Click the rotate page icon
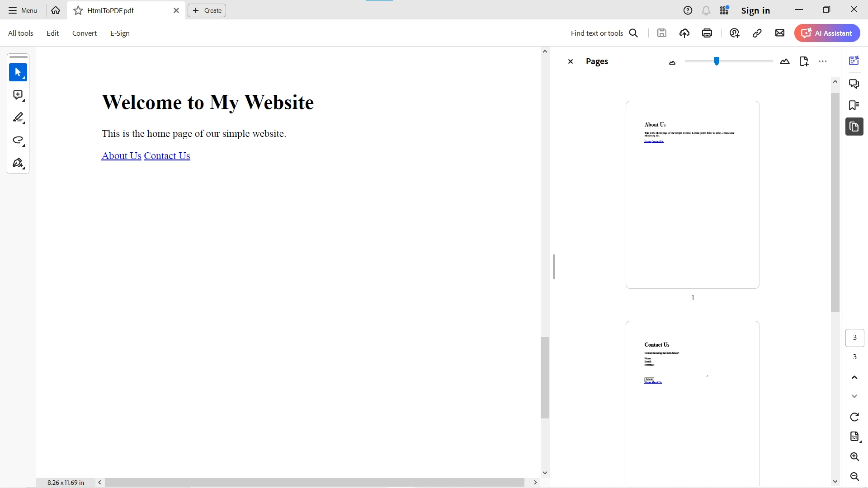868x488 pixels. pos(854,417)
